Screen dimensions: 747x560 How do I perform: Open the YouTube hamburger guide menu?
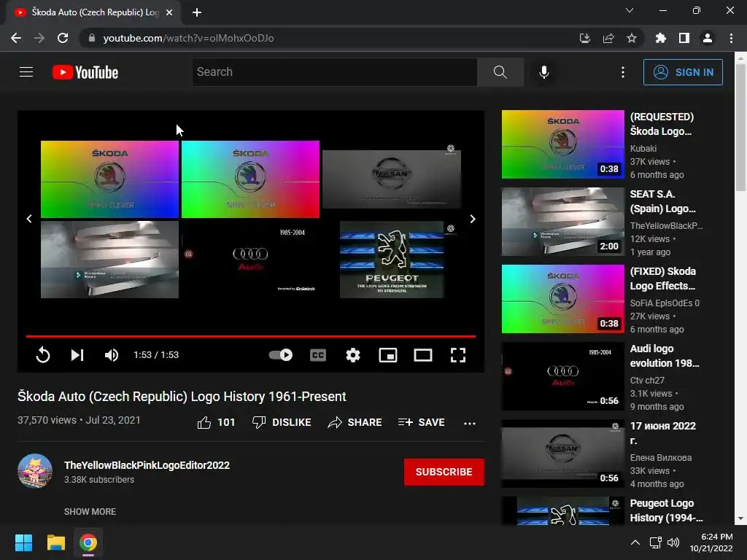pos(26,72)
